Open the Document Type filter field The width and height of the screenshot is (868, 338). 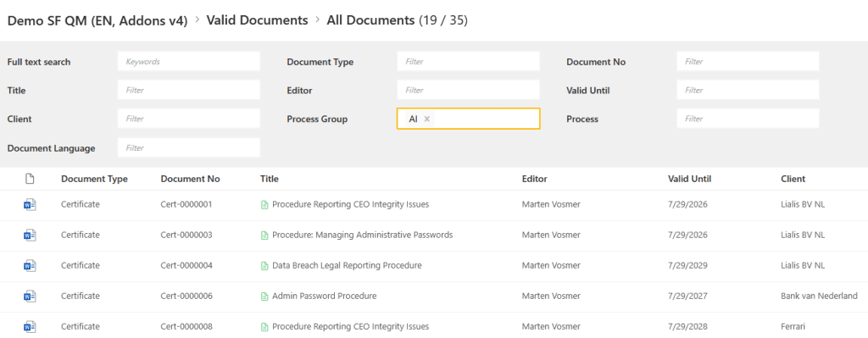coord(468,61)
